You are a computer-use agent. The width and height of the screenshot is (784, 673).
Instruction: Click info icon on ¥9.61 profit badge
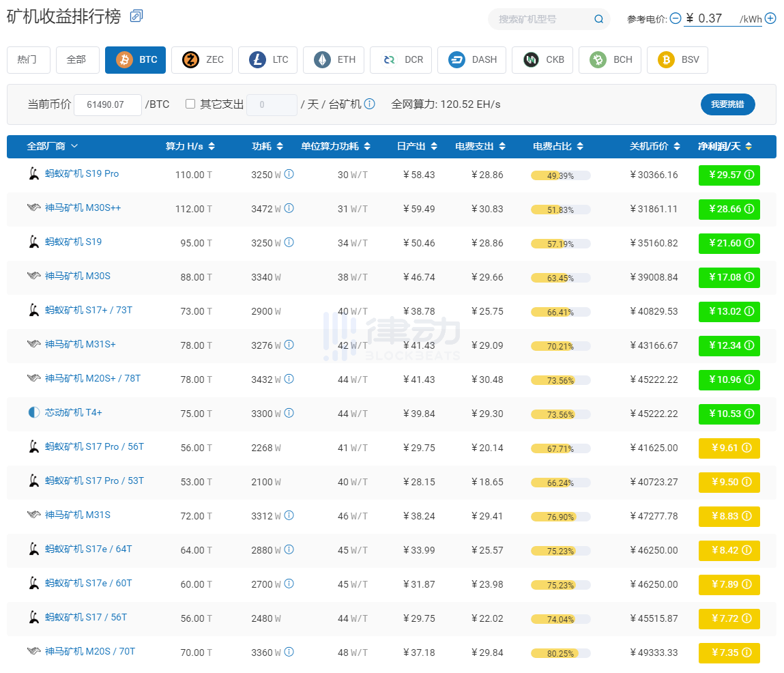click(x=746, y=448)
